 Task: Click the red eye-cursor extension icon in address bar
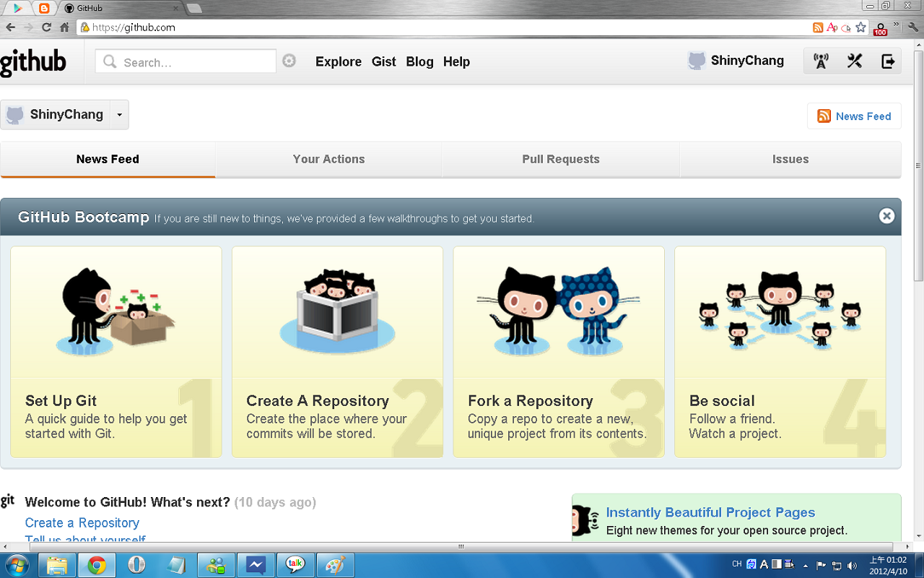pyautogui.click(x=846, y=27)
